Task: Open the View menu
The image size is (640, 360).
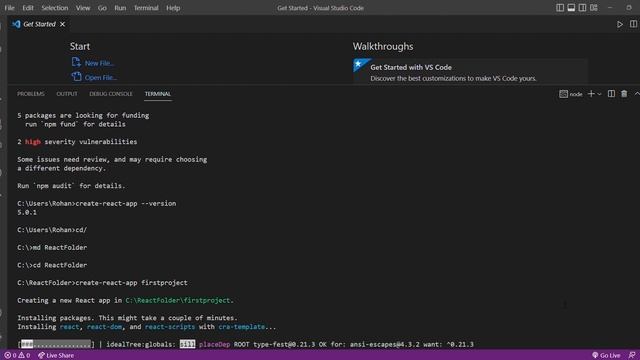Action: tap(83, 8)
